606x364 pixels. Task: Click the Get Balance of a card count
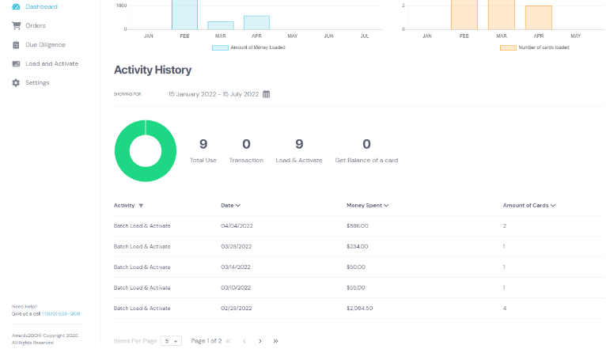pyautogui.click(x=366, y=144)
